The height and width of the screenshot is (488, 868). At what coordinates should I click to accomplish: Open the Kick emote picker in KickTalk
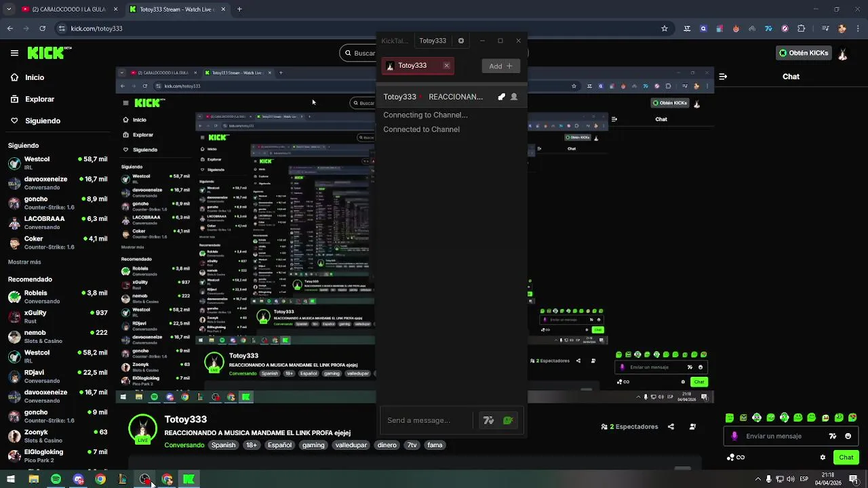coord(508,421)
